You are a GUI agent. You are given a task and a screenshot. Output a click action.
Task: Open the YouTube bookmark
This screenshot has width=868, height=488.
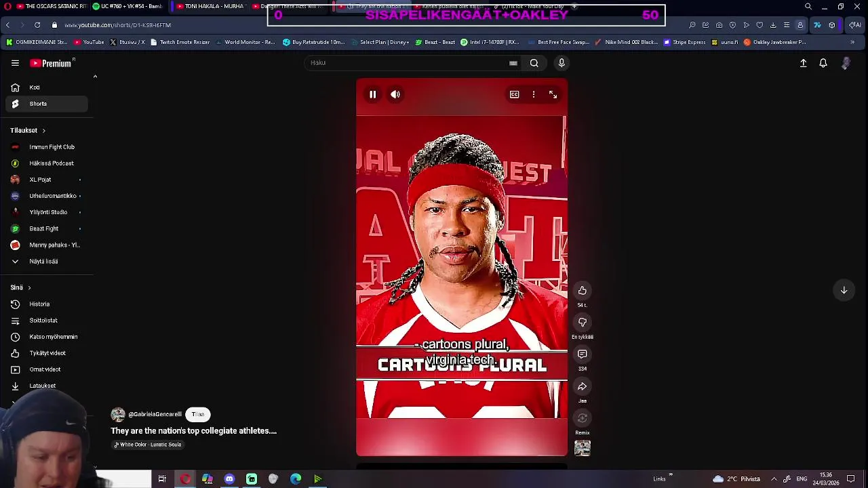point(89,42)
